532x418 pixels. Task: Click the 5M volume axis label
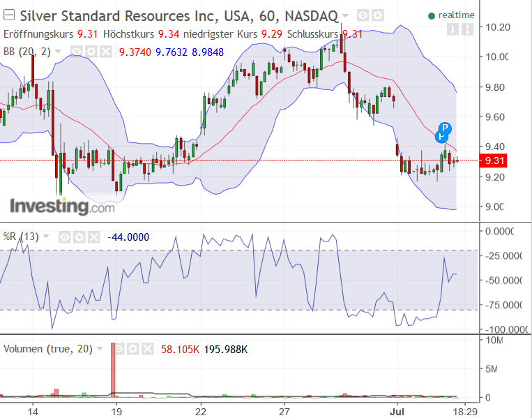coord(492,368)
